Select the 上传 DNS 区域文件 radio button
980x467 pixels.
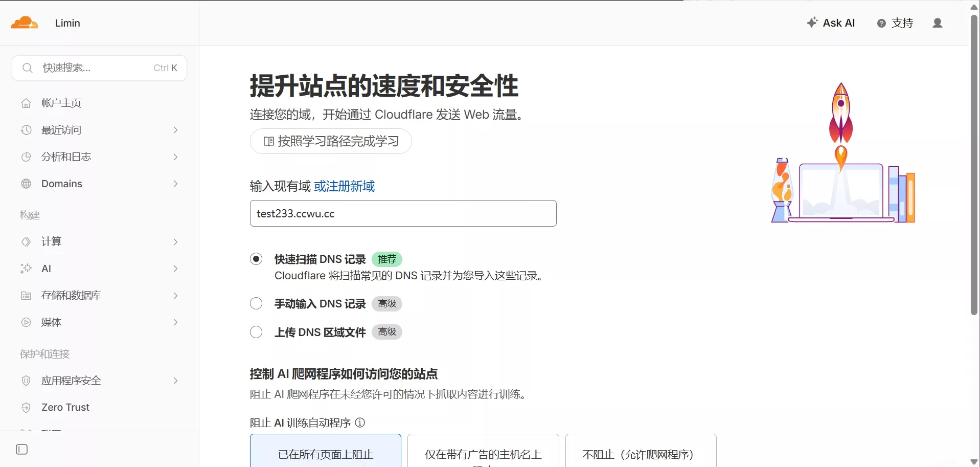pos(256,332)
